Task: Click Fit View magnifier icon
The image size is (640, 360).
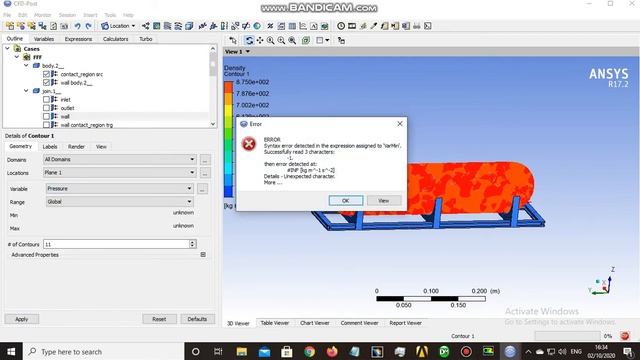Action: (x=292, y=40)
